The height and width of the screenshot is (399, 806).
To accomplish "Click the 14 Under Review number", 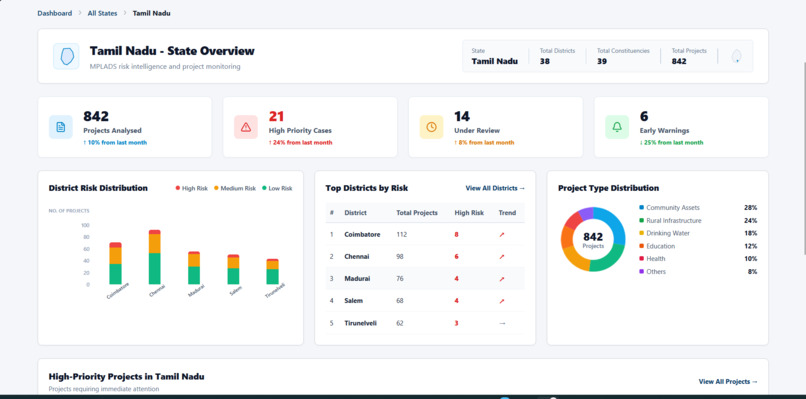I will tap(462, 117).
